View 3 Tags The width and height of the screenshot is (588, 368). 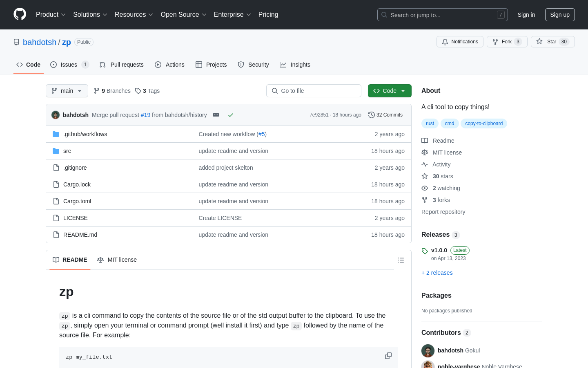[147, 91]
